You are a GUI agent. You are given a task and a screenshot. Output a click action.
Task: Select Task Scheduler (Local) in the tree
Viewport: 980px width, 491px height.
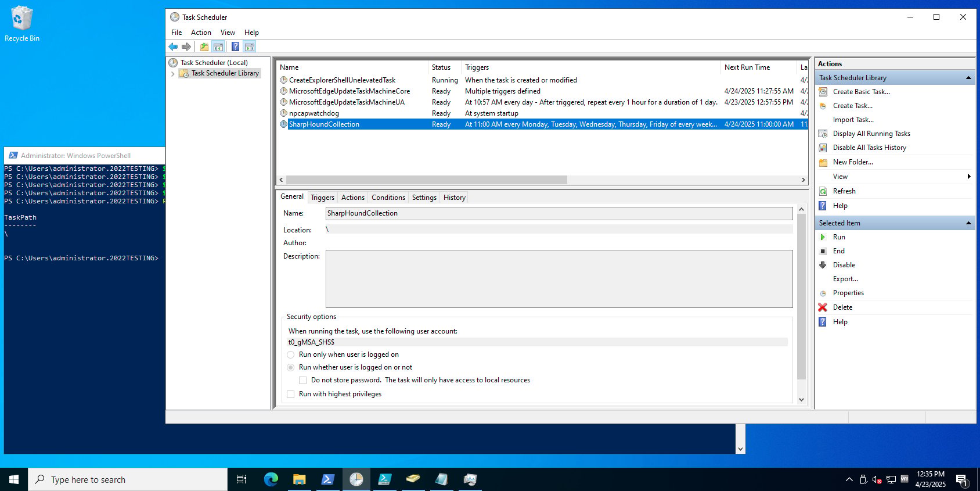click(x=214, y=63)
